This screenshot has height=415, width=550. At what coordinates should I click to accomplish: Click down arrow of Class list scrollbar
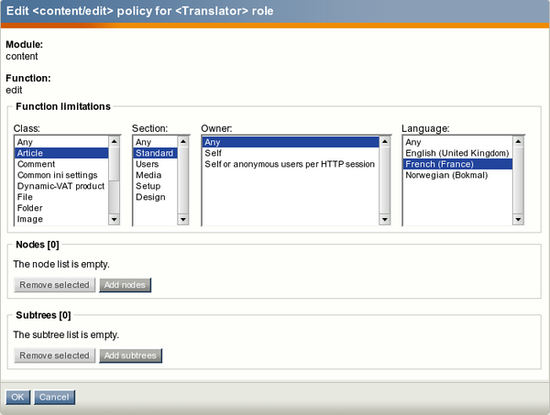click(114, 220)
